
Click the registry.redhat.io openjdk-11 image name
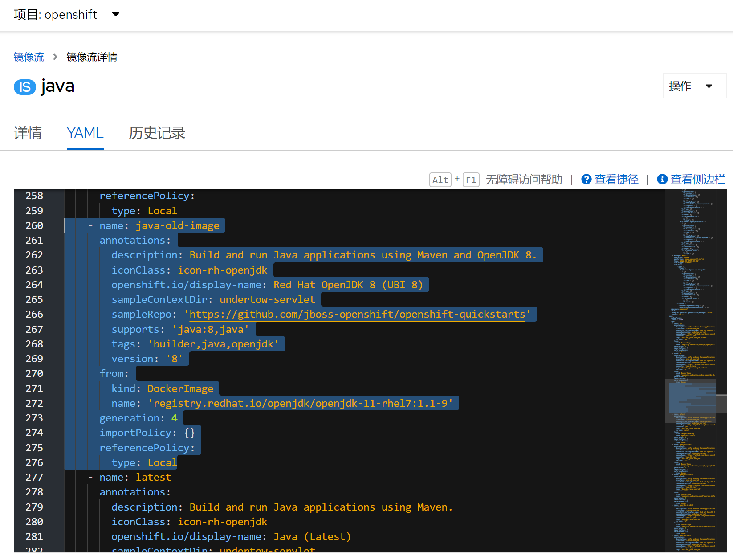[301, 404]
